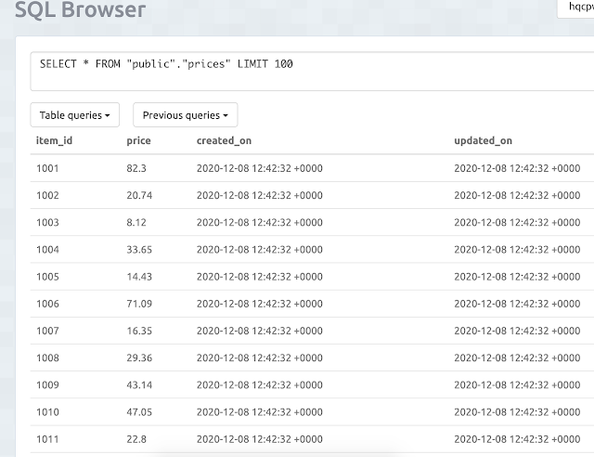Select the price cell 43.14
This screenshot has width=594, height=457.
[139, 385]
